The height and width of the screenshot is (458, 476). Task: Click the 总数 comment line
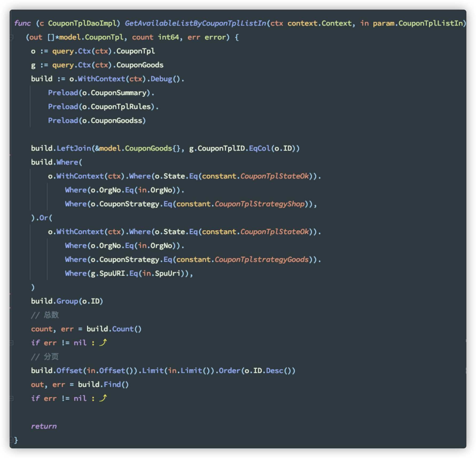click(46, 315)
